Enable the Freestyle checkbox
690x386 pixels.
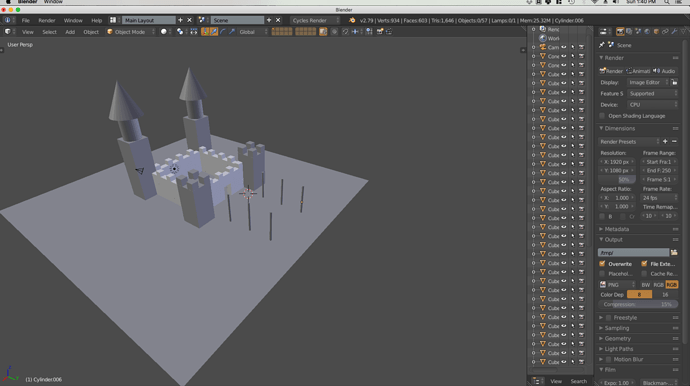(x=609, y=318)
